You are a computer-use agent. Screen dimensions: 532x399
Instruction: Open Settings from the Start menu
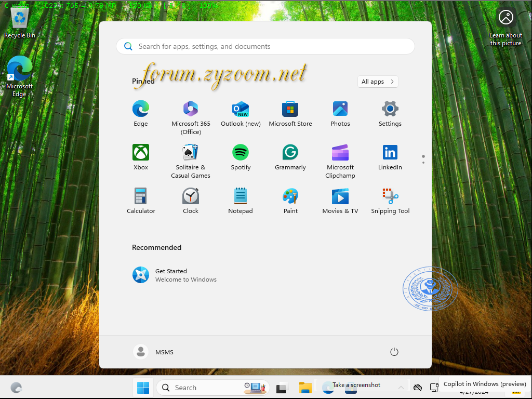pyautogui.click(x=390, y=114)
